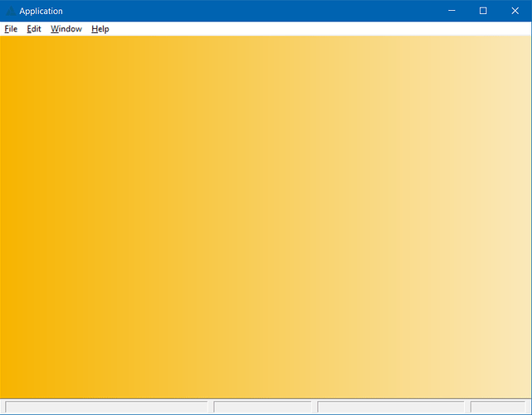Click the application icon in title bar
Viewport: 532px width, 415px height.
click(11, 11)
